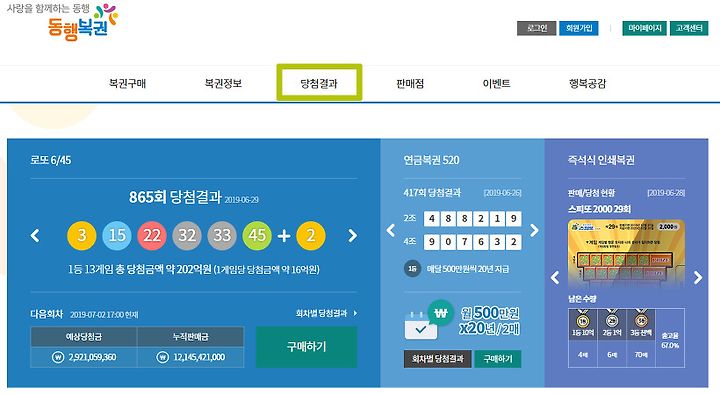Click the 로그인 button
The width and height of the screenshot is (720, 394).
536,28
